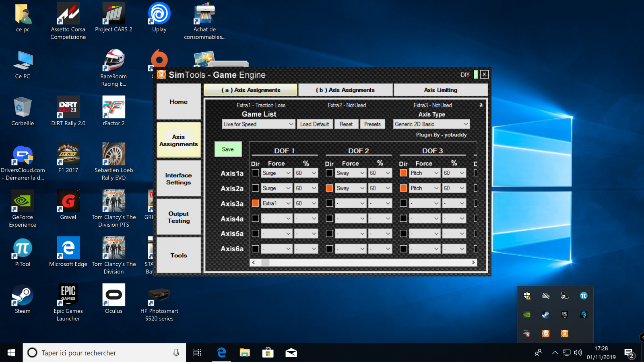
Task: Open RaceRoom Racing Experience icon
Action: pos(114,68)
